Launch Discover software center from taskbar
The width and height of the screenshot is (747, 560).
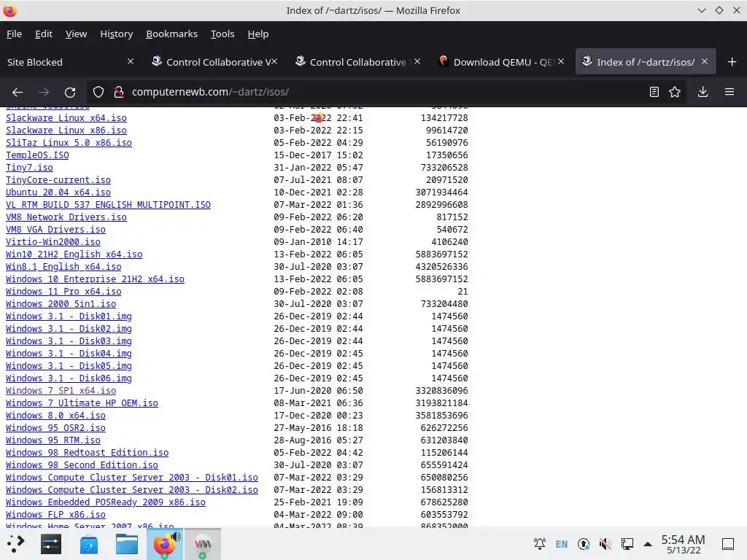(x=88, y=544)
